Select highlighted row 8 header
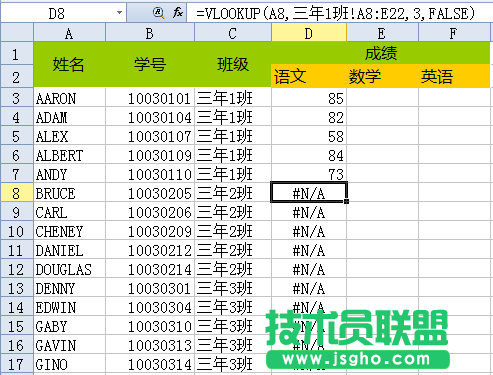The height and width of the screenshot is (375, 493). click(x=17, y=193)
